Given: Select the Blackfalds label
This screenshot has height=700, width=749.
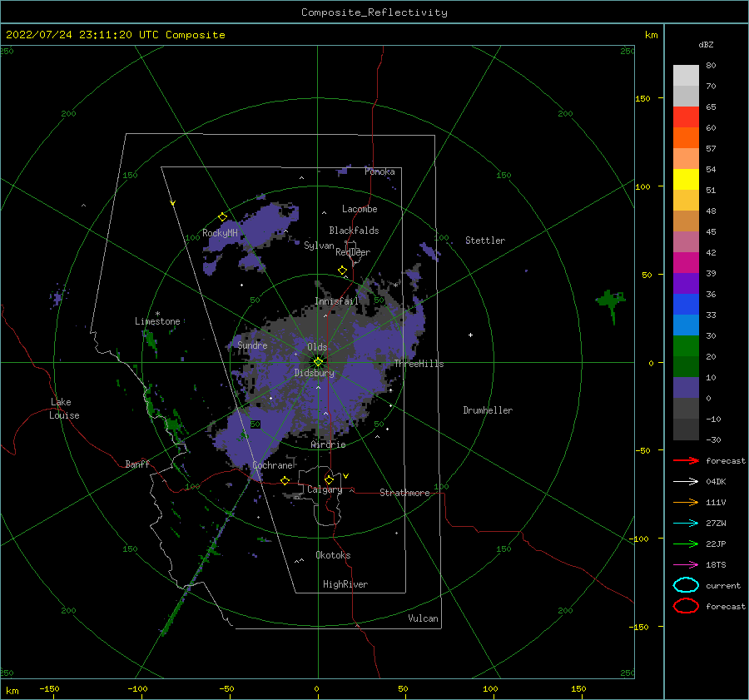Looking at the screenshot, I should point(354,231).
